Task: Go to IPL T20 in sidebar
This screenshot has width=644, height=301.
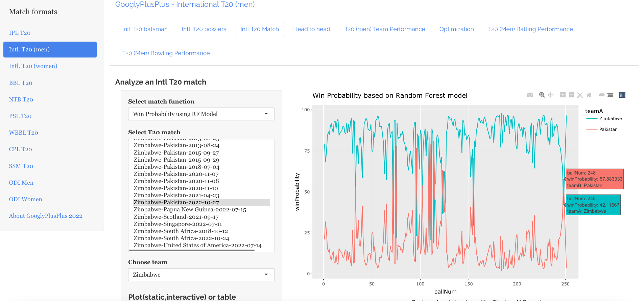Action: [x=20, y=33]
